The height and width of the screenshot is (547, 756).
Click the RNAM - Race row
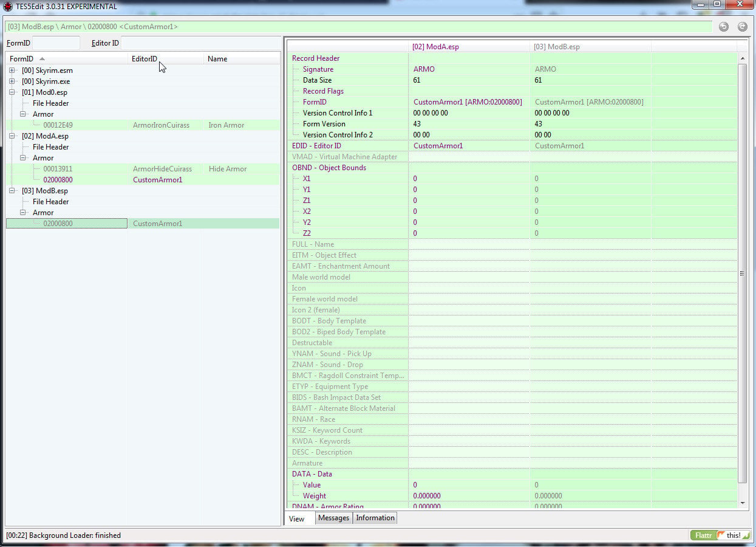[512, 419]
